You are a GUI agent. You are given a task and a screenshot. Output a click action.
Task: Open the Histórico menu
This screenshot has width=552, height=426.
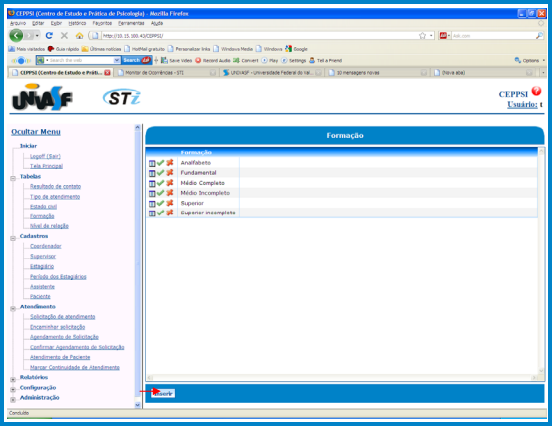point(77,23)
